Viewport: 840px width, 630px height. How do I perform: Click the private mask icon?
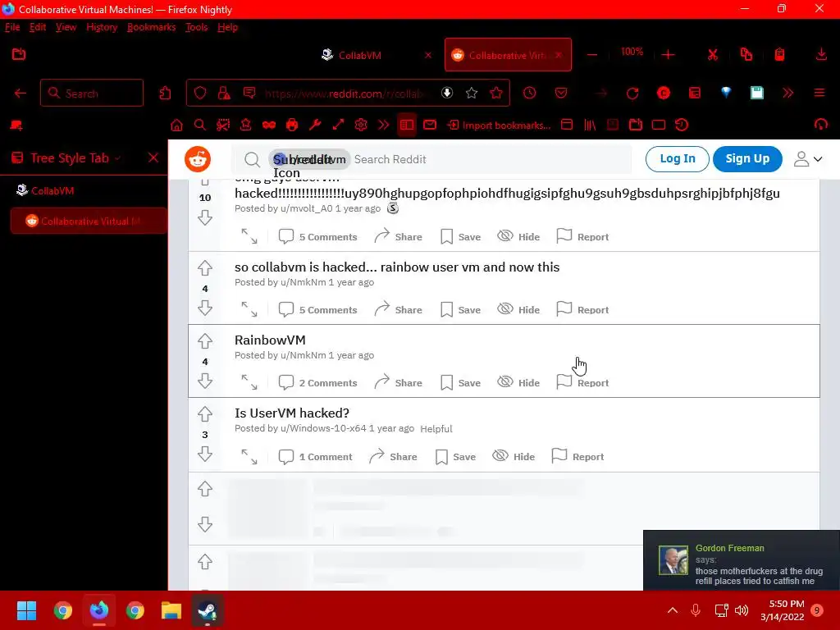269,126
